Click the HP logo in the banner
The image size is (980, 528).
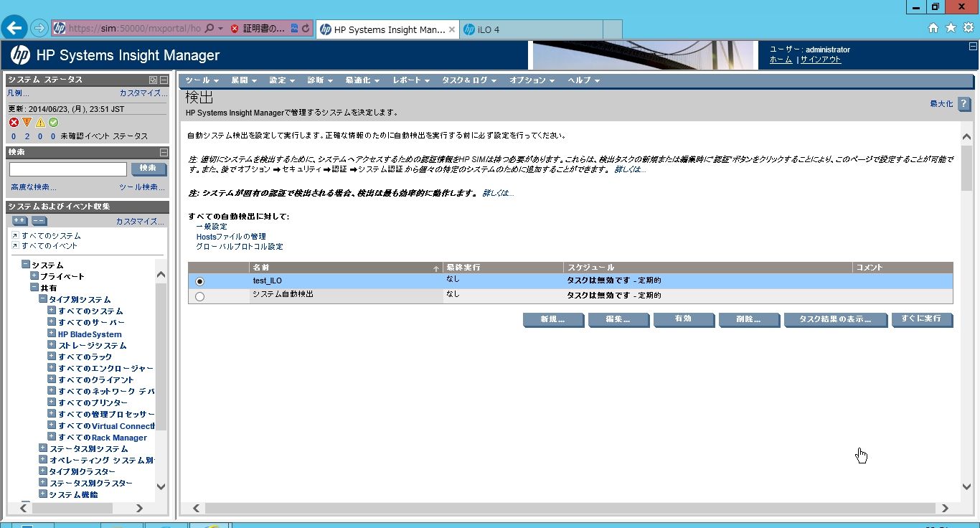pos(21,55)
